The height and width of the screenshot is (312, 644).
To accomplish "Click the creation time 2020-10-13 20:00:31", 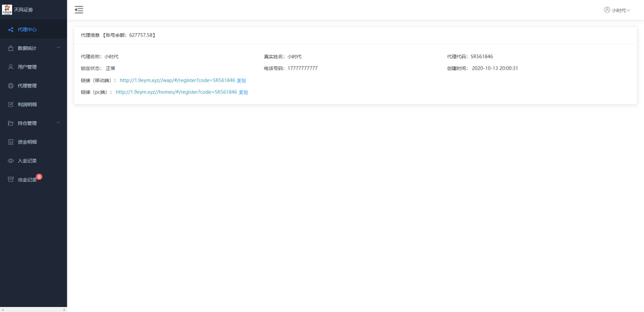I will point(495,68).
